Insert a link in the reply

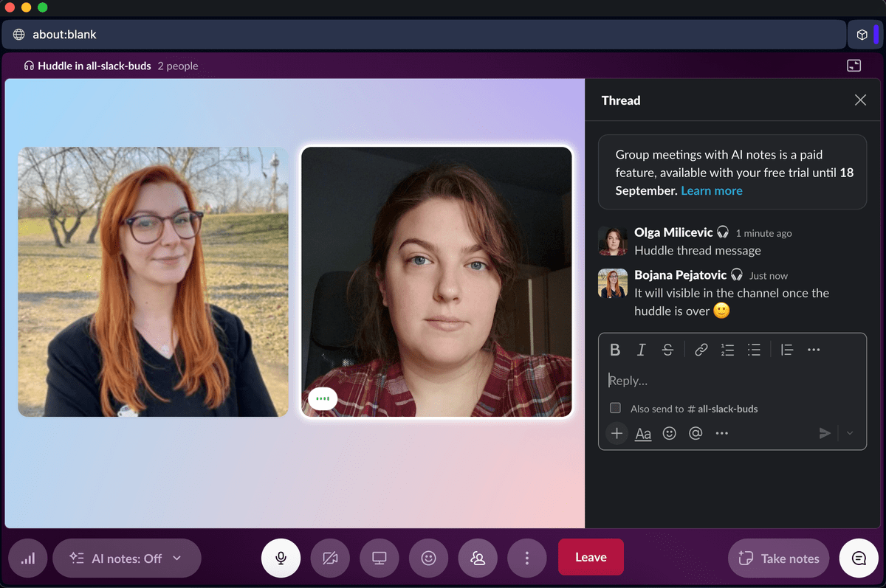701,350
